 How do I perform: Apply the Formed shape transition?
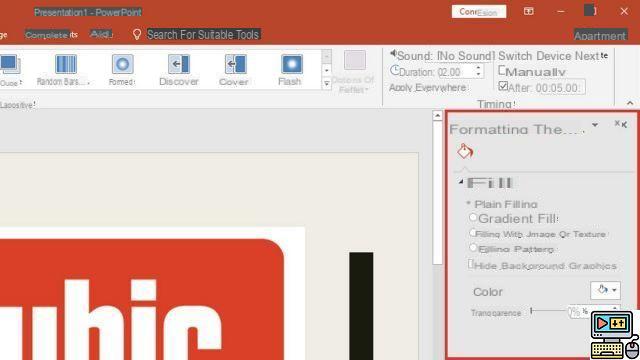click(x=122, y=70)
